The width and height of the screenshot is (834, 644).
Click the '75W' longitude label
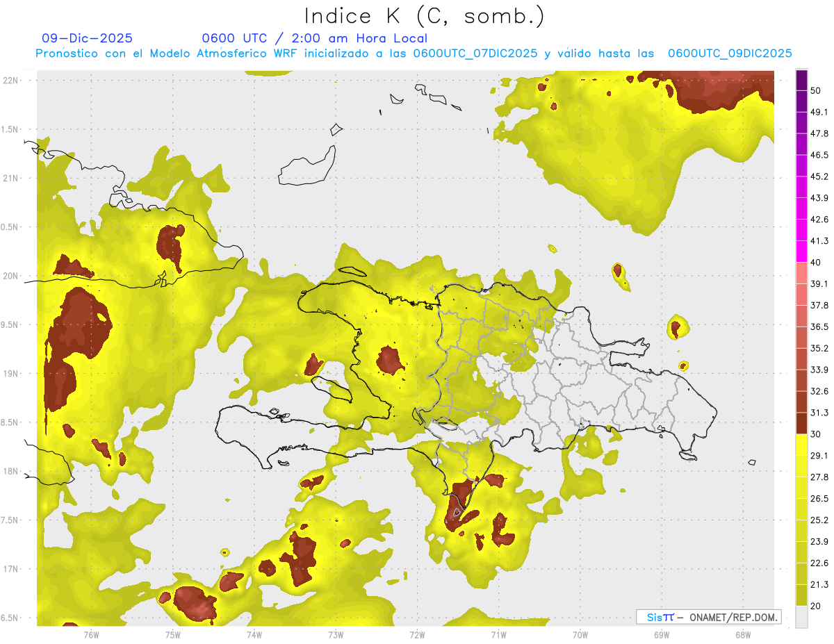[172, 634]
